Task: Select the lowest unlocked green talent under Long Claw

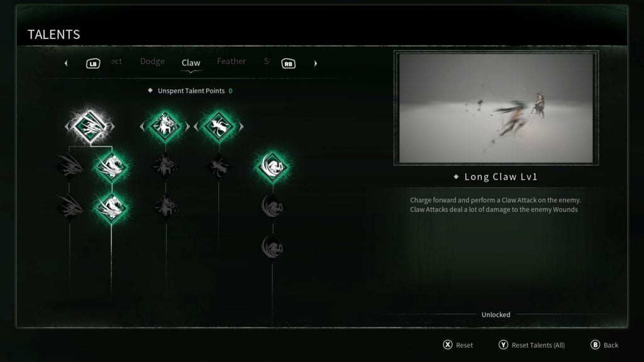Action: [111, 207]
